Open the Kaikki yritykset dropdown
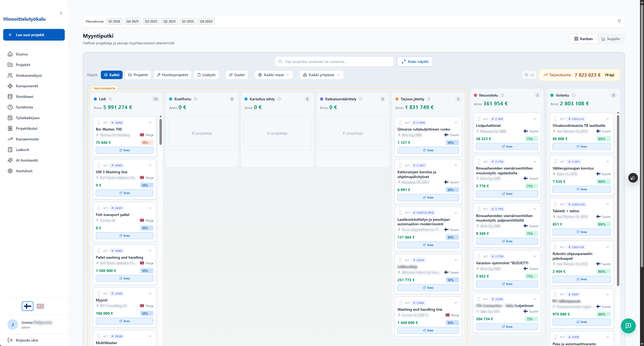Viewport: 644px width, 346px height. pos(321,75)
